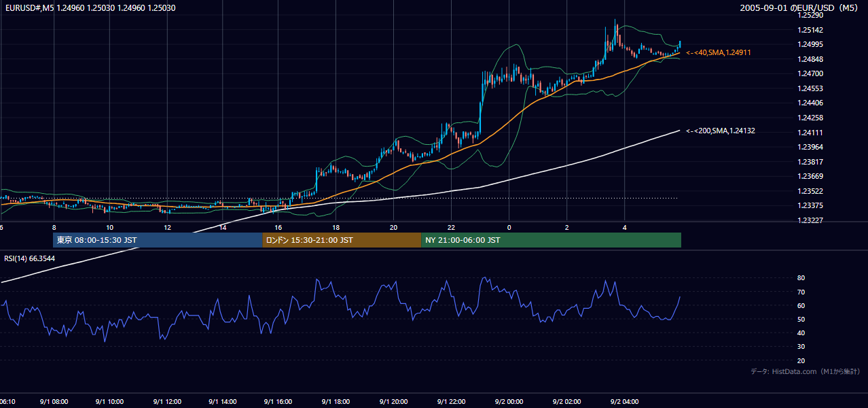The height and width of the screenshot is (408, 868).
Task: Click the 1.24111 price axis label
Action: (810, 133)
